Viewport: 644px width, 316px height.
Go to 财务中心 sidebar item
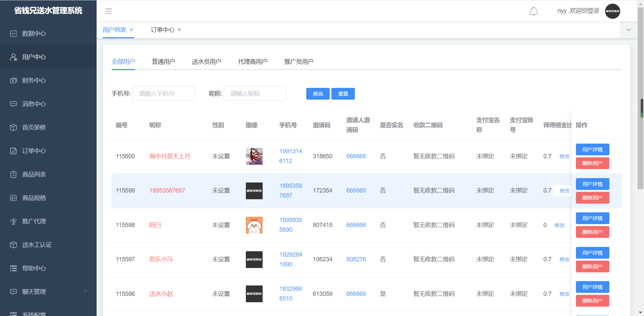(34, 81)
